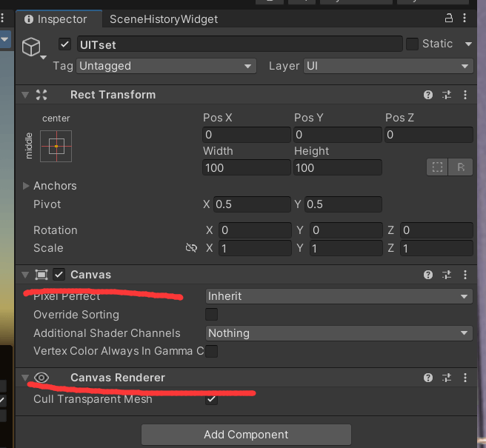Viewport: 486px width, 448px height.
Task: Toggle Rect Transform raw edit mode button
Action: pos(460,167)
